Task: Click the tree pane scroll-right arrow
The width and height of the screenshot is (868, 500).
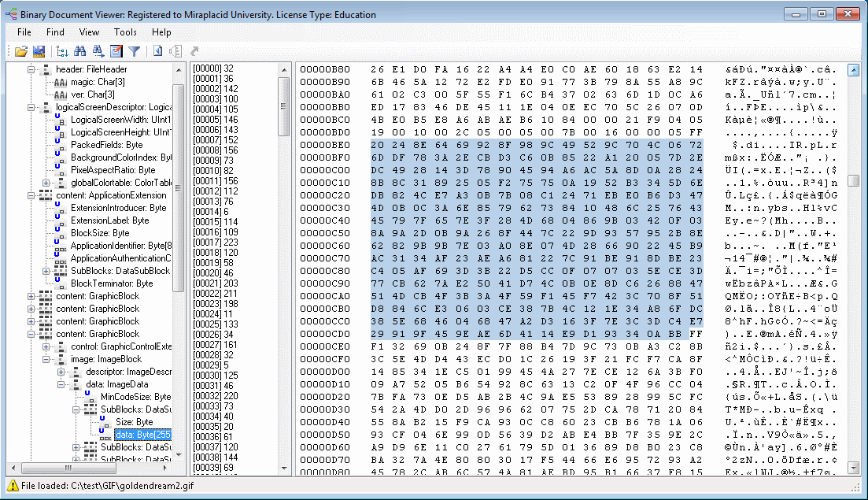Action: [x=164, y=468]
